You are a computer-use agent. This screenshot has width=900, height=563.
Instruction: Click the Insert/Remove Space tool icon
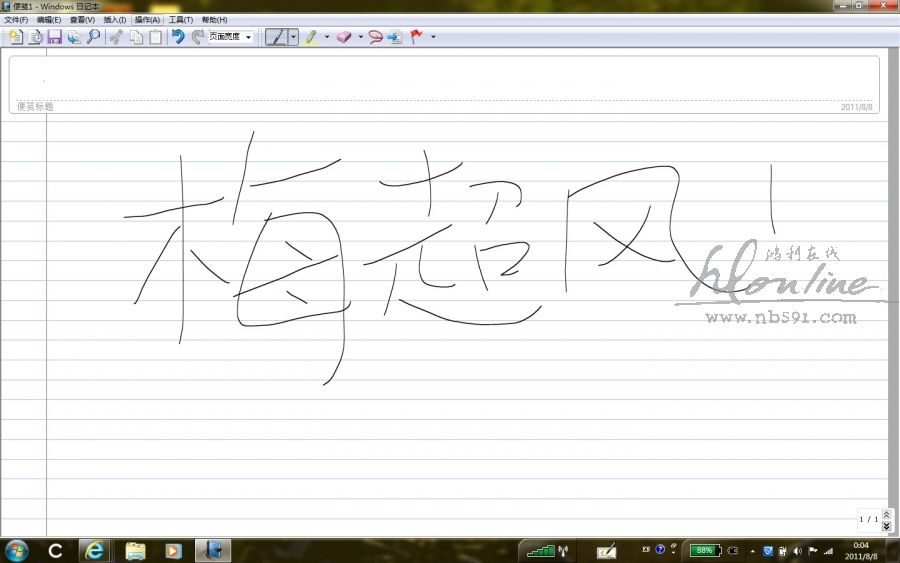[x=395, y=37]
